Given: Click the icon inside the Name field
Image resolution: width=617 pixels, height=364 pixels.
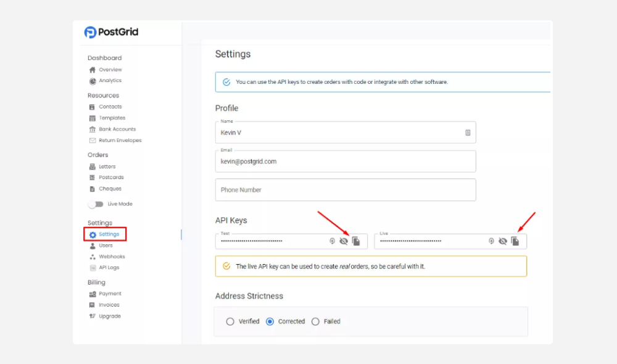Looking at the screenshot, I should point(468,132).
